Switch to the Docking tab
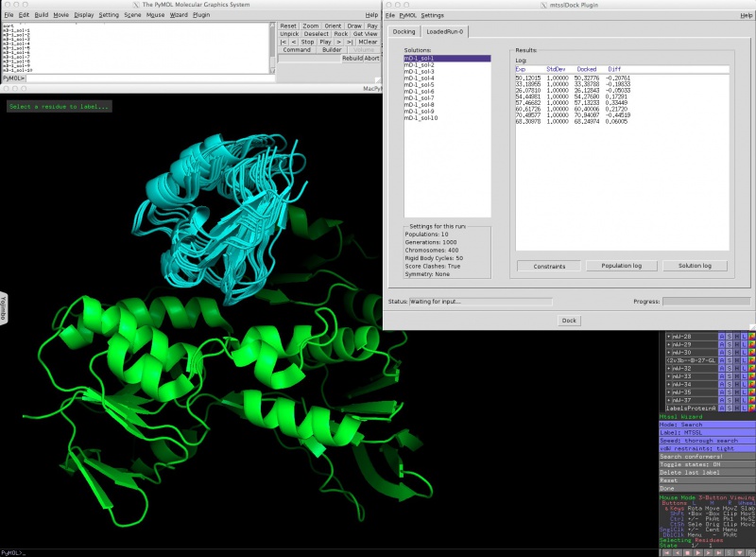The width and height of the screenshot is (756, 557). (x=404, y=31)
